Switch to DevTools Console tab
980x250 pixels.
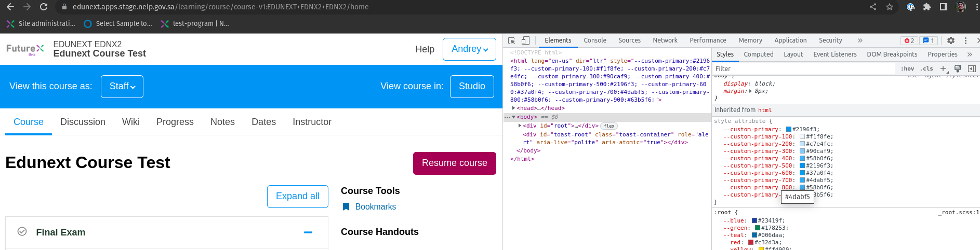point(595,40)
